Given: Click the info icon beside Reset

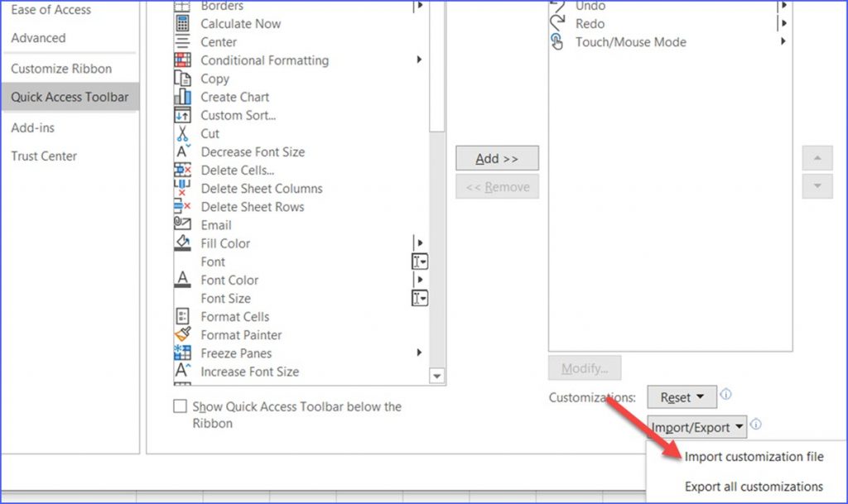Looking at the screenshot, I should [x=725, y=396].
